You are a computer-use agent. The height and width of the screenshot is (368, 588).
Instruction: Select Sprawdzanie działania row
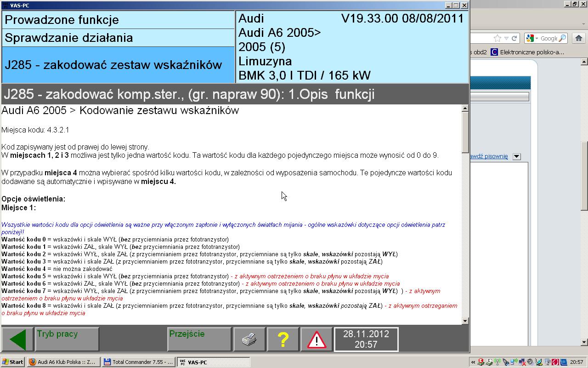pyautogui.click(x=119, y=38)
